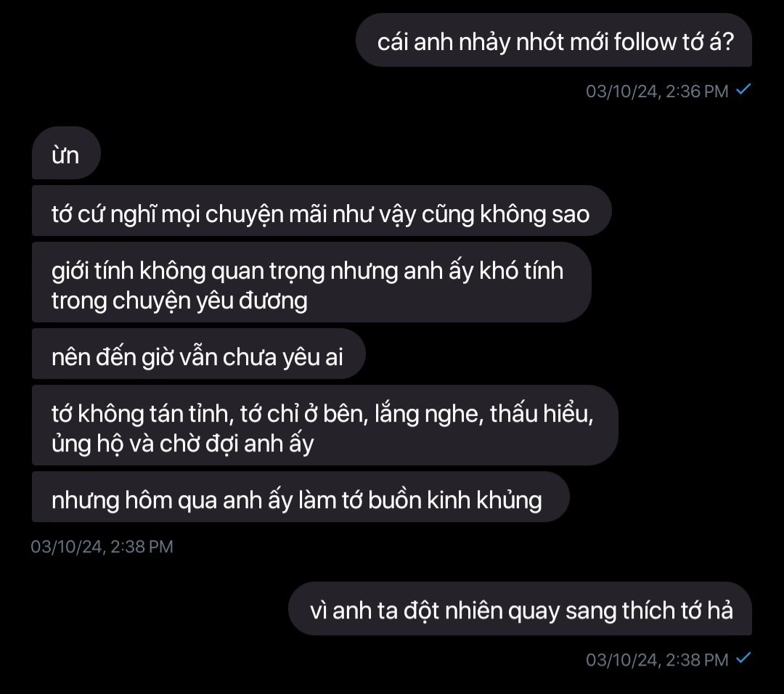Click the "nhưng hôm qua anh ấy làm tớ buồn" bubble
The image size is (784, 694).
point(301,497)
